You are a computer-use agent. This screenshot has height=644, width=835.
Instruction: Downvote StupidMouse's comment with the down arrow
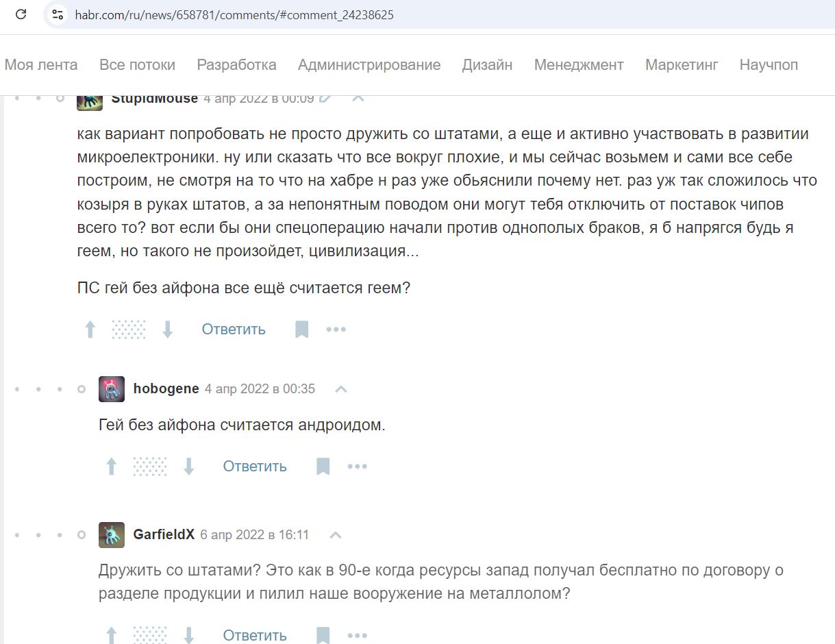tap(168, 330)
